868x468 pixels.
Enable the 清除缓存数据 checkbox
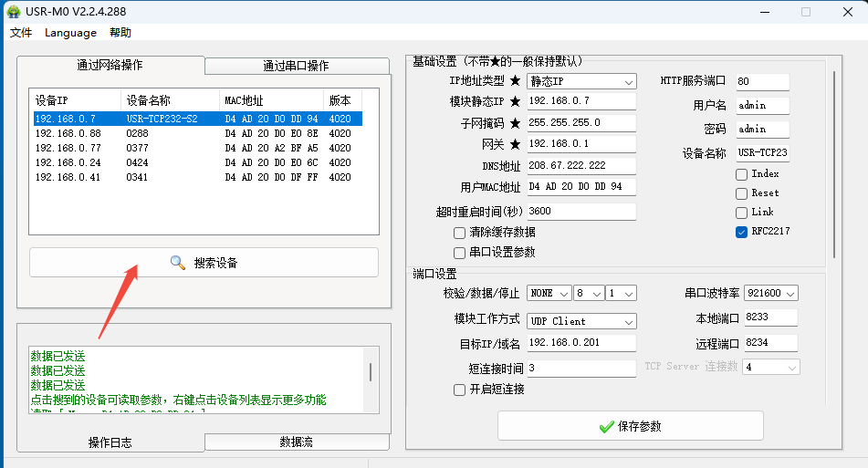pyautogui.click(x=460, y=233)
